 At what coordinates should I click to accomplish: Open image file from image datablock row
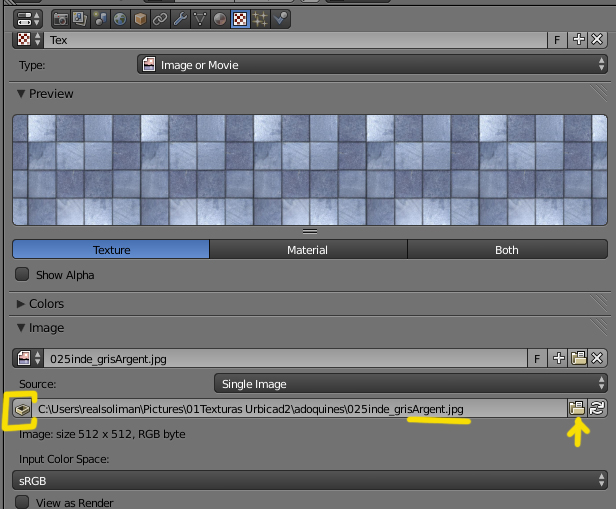578,358
